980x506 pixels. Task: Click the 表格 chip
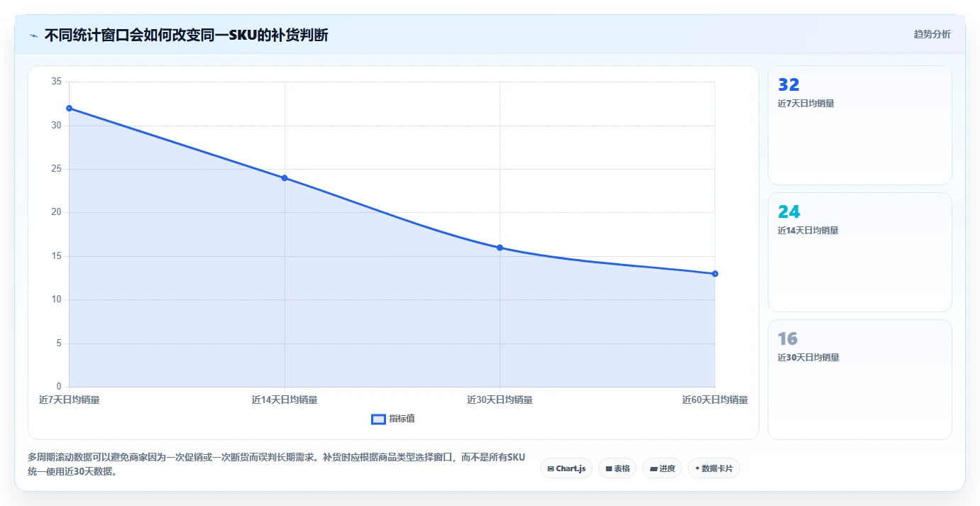[x=617, y=468]
